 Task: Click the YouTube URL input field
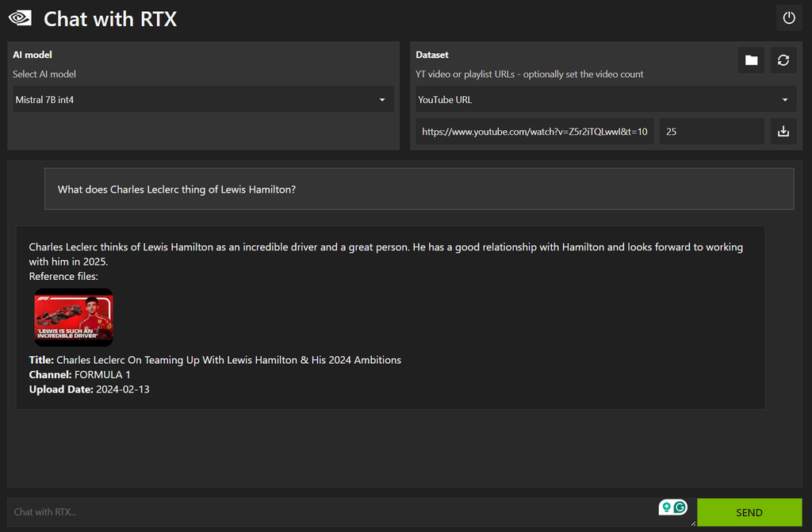click(x=535, y=131)
